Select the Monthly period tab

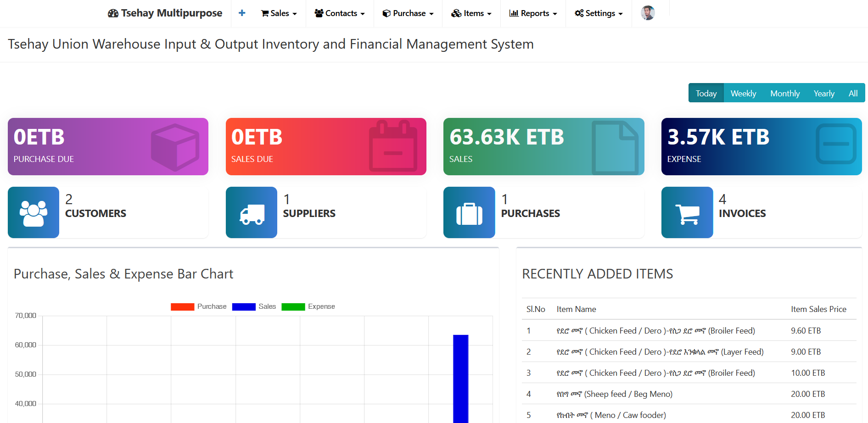784,93
